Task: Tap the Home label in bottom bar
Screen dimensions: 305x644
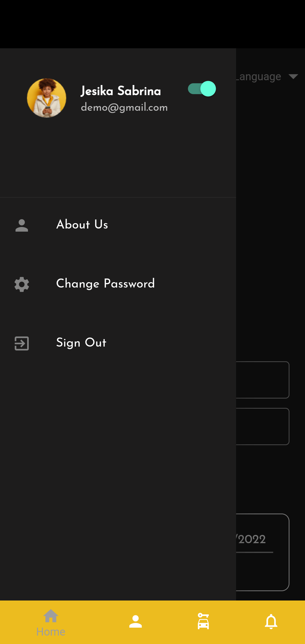Action: click(51, 632)
